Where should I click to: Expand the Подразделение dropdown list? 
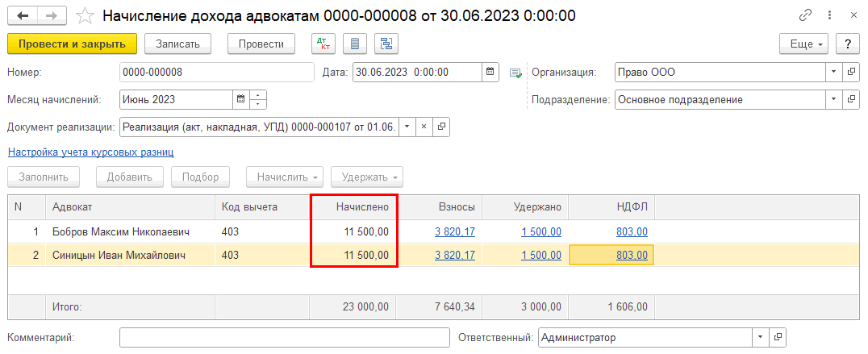click(834, 100)
